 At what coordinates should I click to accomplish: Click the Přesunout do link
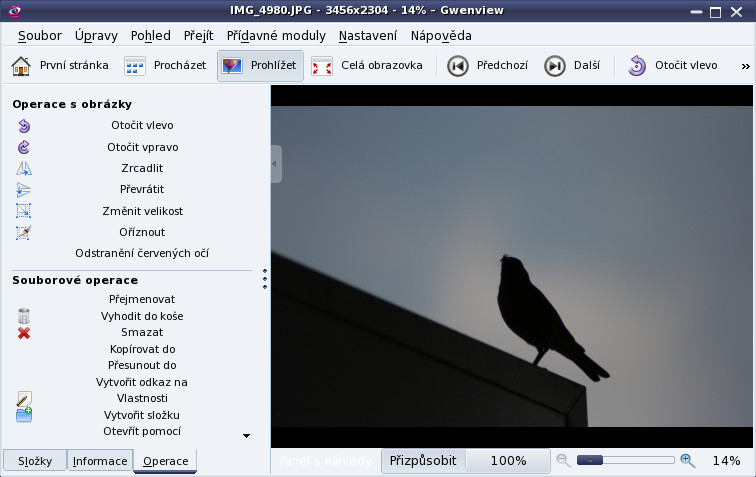click(142, 365)
